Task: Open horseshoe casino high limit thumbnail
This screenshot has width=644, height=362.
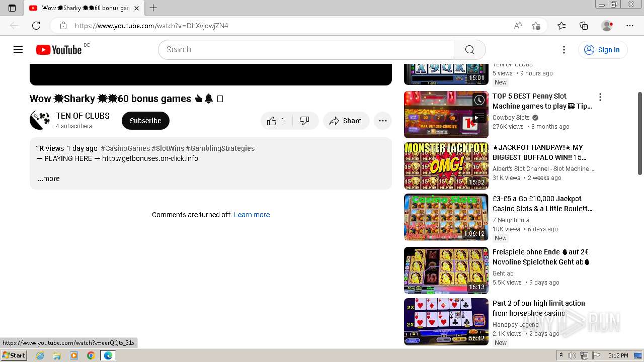Action: tap(446, 322)
